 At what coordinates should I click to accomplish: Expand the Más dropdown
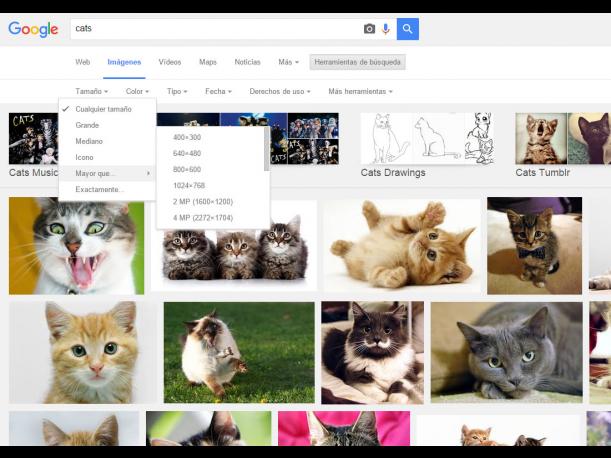288,62
